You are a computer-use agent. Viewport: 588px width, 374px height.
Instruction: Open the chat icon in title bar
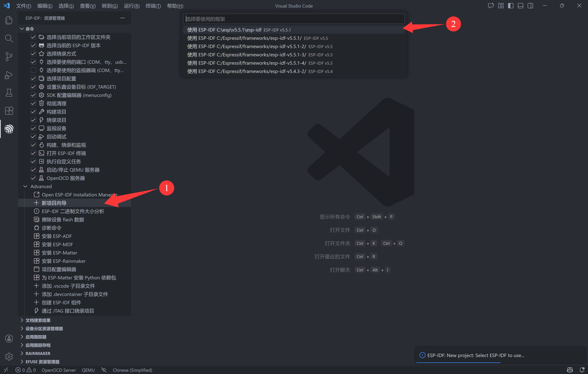[491, 6]
